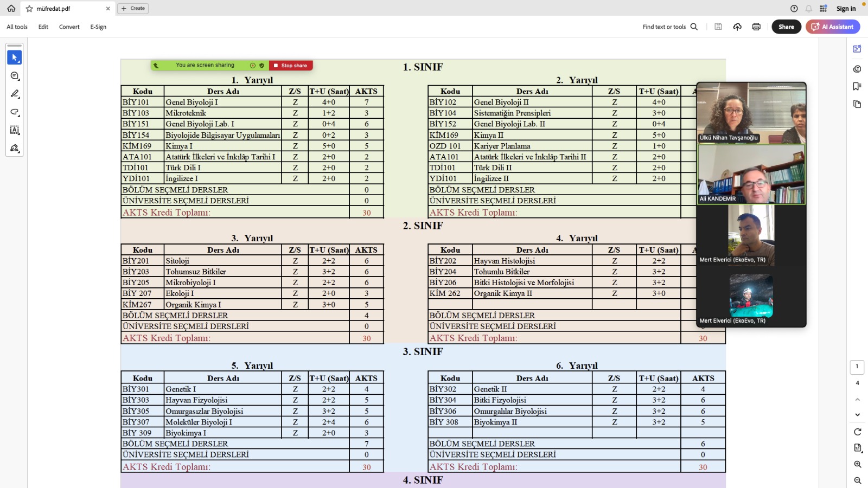Select the Add text box tool
Image resolution: width=868 pixels, height=488 pixels.
(x=15, y=130)
